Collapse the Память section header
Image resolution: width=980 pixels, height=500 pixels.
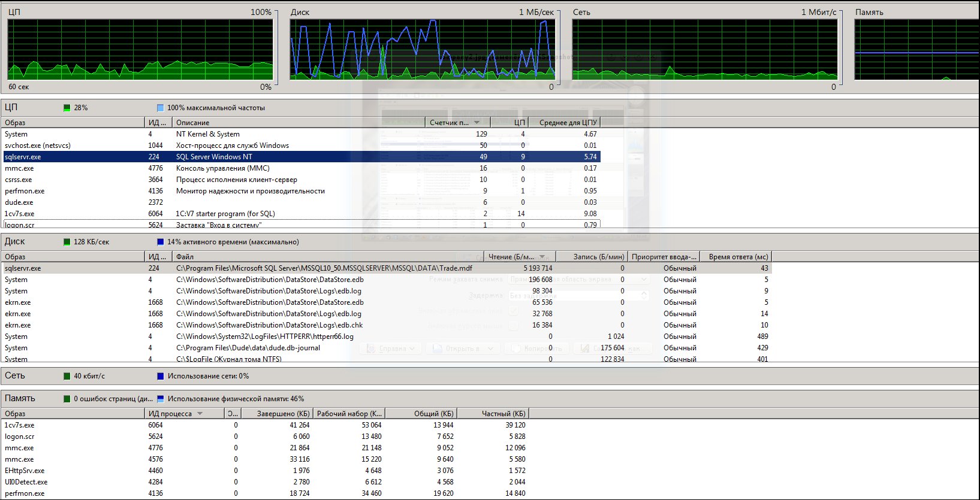(490, 399)
